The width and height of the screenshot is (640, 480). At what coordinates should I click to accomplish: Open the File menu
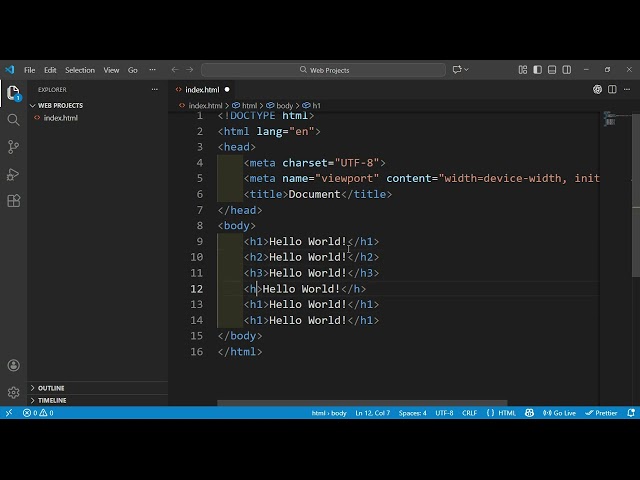coord(29,70)
